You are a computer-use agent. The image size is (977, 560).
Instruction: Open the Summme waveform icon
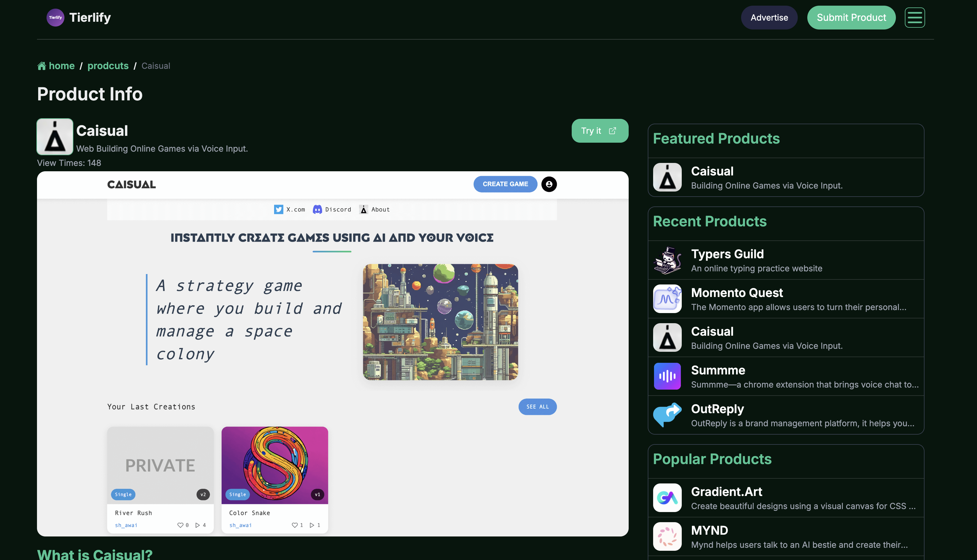point(667,376)
